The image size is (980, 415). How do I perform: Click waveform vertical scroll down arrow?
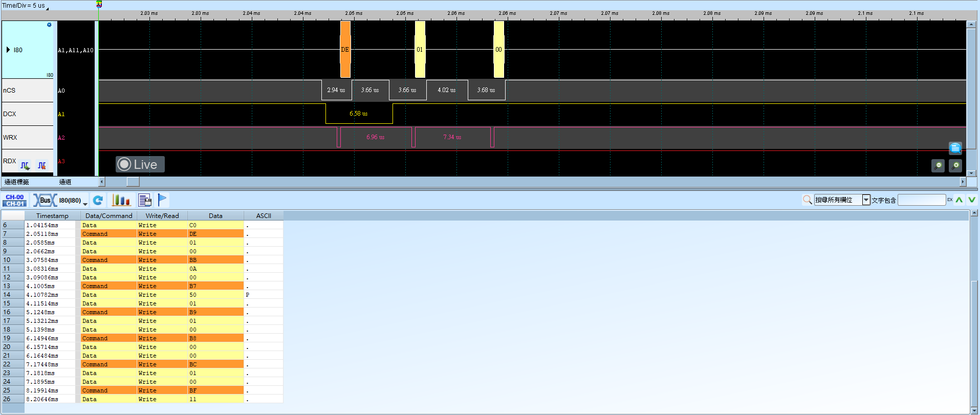coord(971,173)
